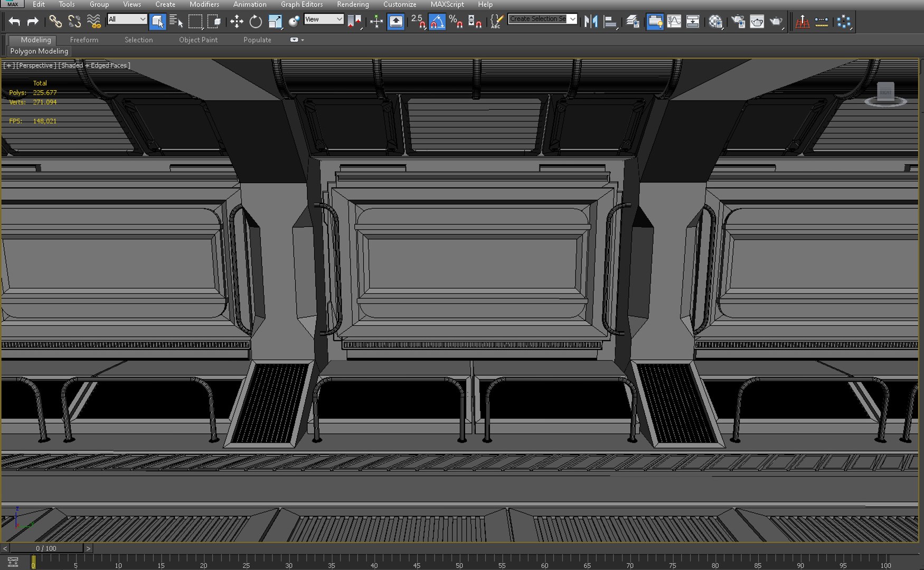Click the Redo arrow icon

point(33,22)
